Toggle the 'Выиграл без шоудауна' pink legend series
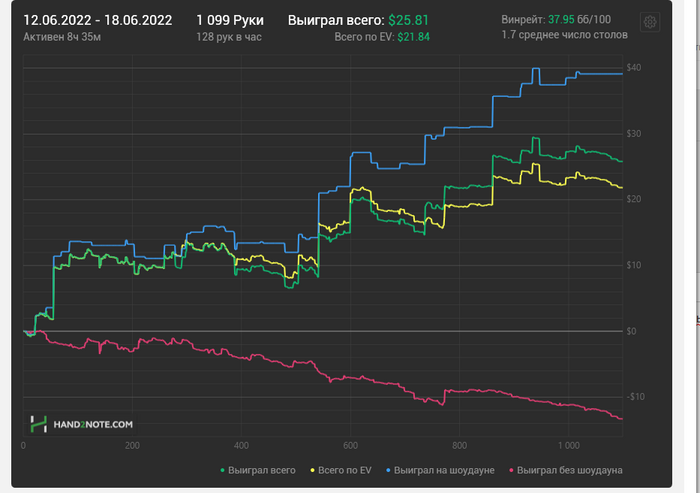The height and width of the screenshot is (493, 700). click(566, 470)
